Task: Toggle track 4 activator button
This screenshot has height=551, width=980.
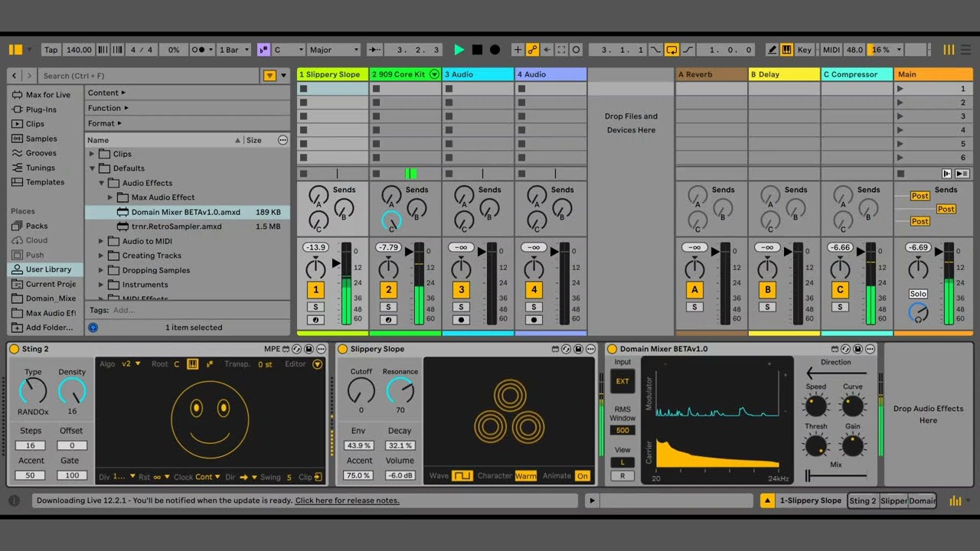Action: [534, 290]
